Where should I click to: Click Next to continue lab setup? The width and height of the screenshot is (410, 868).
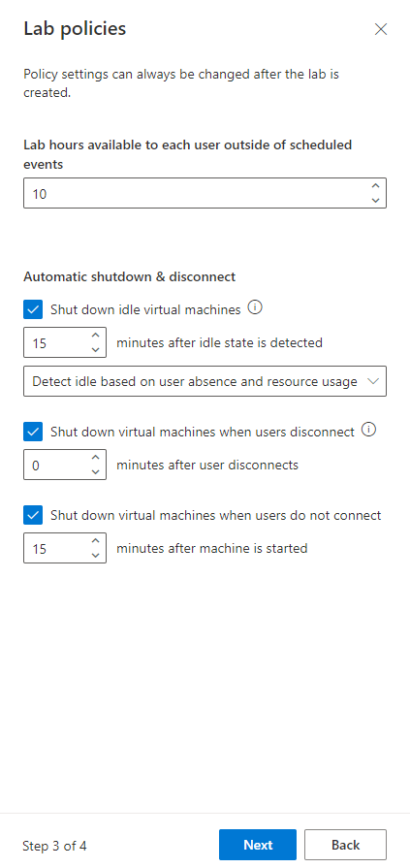tap(258, 845)
